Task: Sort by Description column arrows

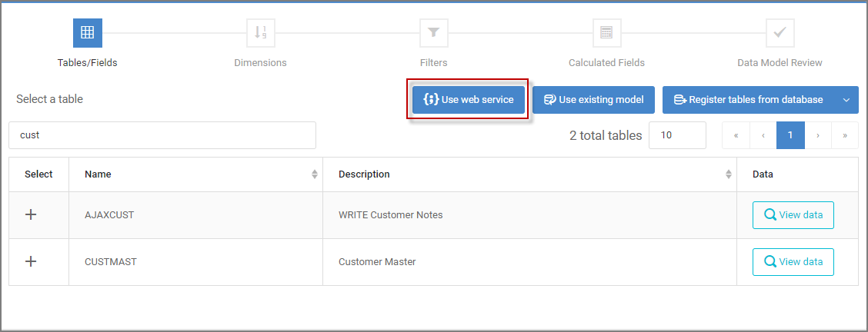Action: click(729, 174)
